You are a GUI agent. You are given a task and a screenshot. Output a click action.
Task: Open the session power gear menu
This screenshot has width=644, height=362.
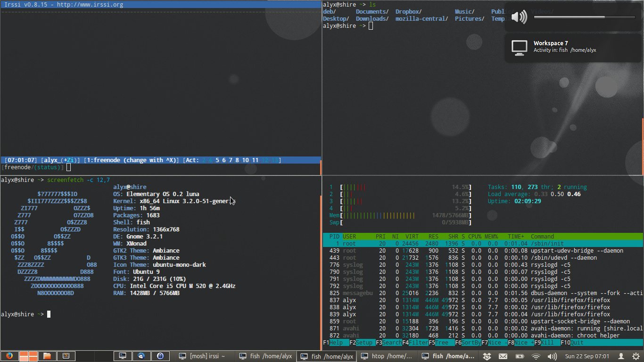(x=636, y=356)
